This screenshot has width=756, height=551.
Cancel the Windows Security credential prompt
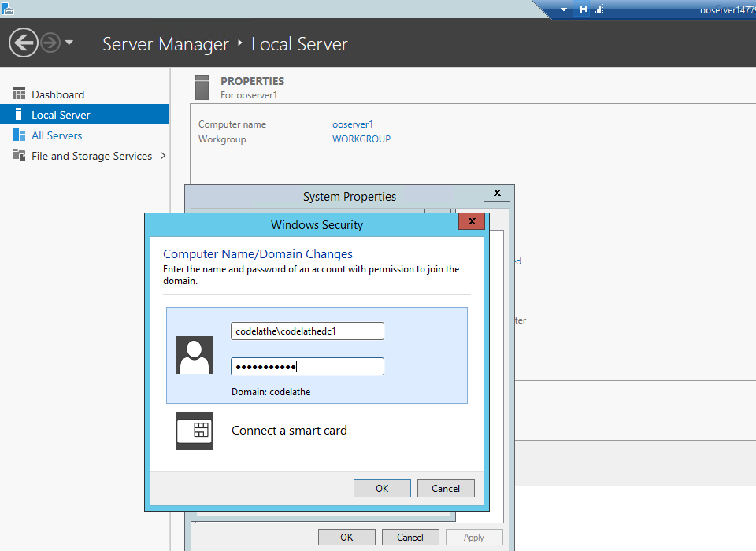(x=446, y=488)
